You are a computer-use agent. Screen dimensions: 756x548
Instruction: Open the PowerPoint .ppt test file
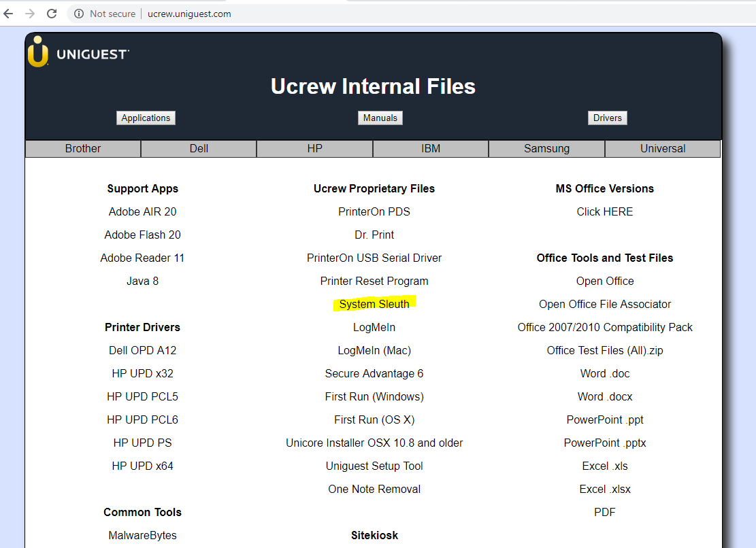pos(605,420)
